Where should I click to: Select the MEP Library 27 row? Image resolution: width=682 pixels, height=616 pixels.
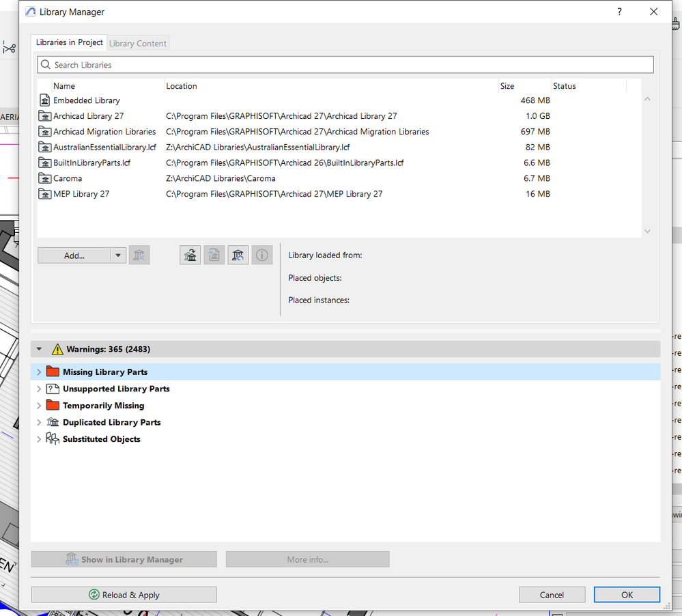click(x=339, y=194)
